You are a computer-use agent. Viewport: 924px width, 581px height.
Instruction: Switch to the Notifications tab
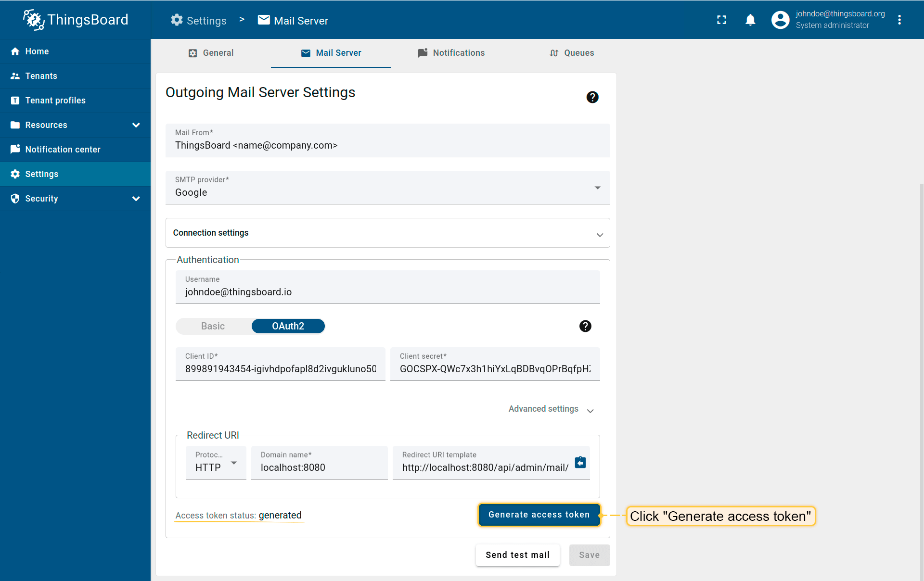pyautogui.click(x=451, y=53)
